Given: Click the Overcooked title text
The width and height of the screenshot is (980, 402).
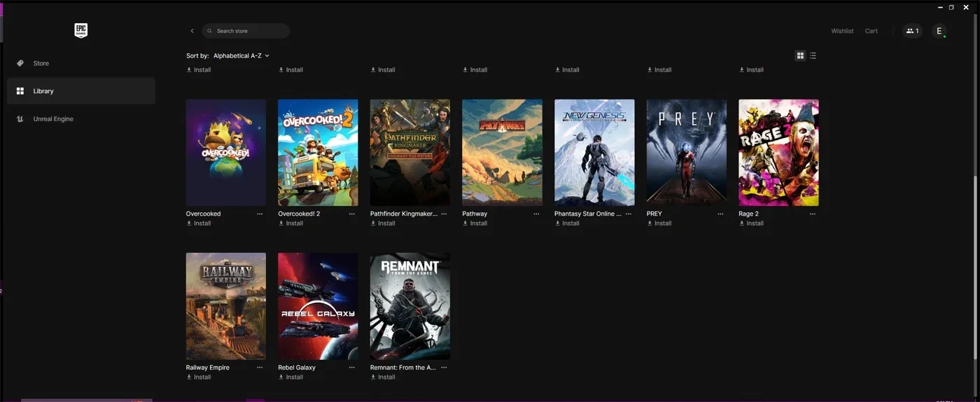Looking at the screenshot, I should (203, 214).
